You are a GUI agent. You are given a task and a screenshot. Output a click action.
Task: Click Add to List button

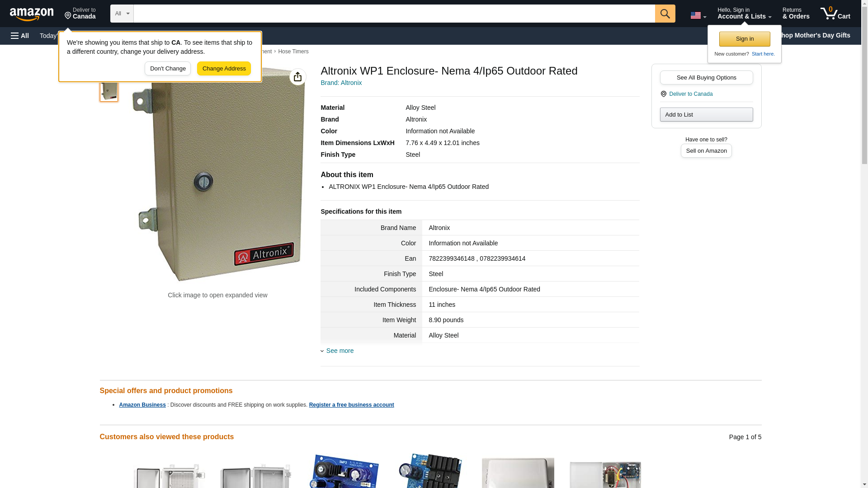pyautogui.click(x=706, y=114)
